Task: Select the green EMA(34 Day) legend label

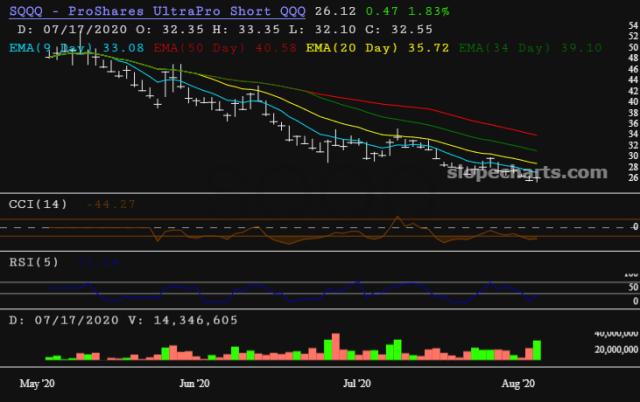Action: [x=508, y=46]
